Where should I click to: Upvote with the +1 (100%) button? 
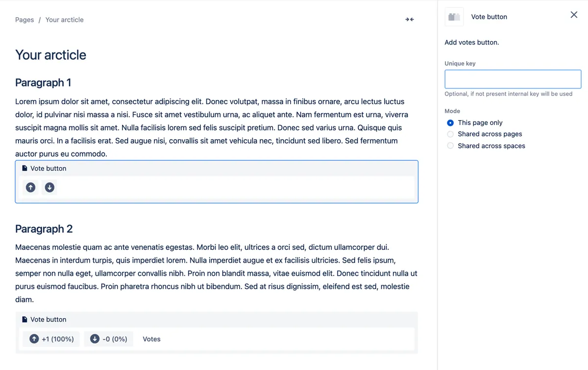click(x=51, y=339)
